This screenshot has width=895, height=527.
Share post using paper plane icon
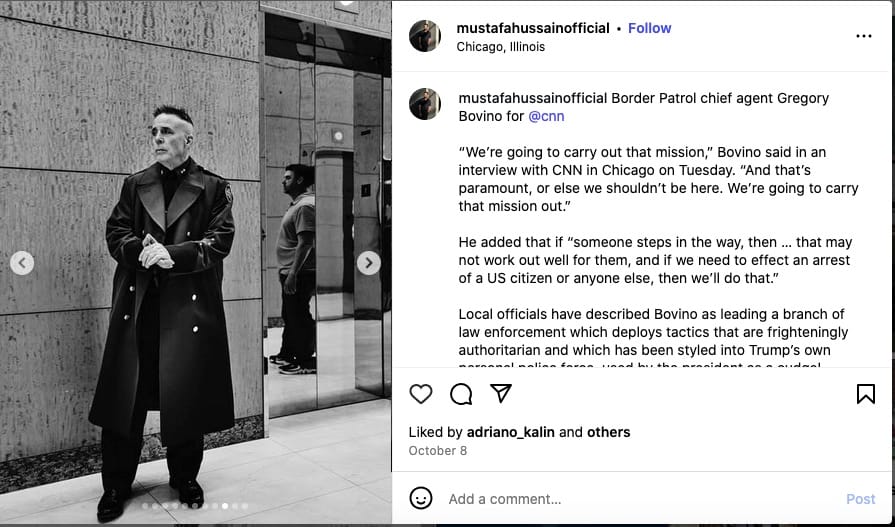tap(501, 393)
